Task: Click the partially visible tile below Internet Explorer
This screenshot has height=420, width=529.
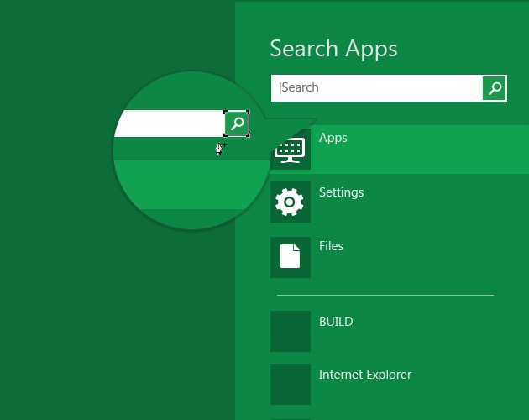Action: (291, 417)
